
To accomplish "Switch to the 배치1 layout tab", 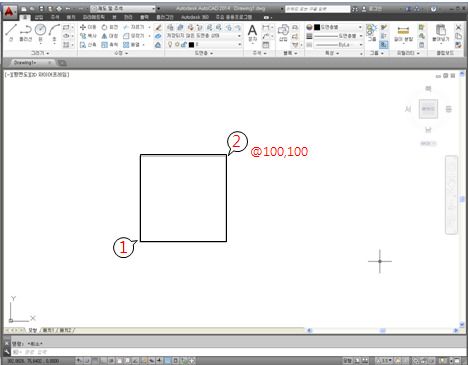I will coord(48,330).
